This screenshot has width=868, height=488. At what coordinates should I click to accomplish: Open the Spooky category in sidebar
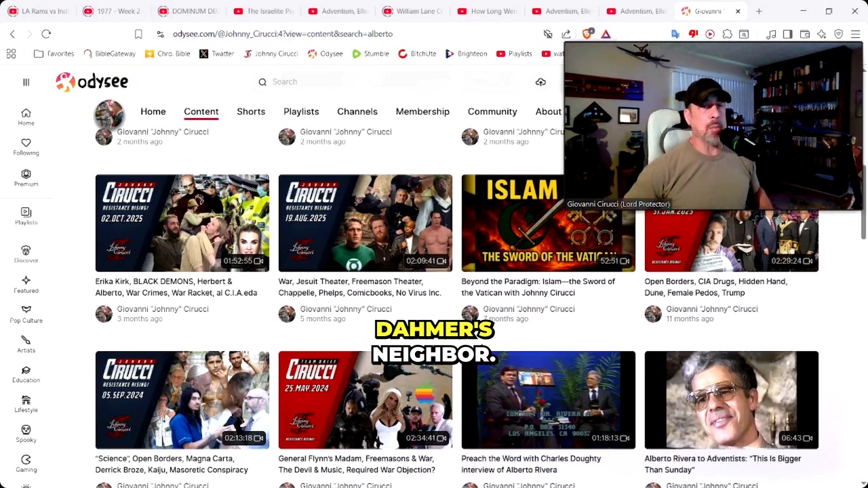26,433
